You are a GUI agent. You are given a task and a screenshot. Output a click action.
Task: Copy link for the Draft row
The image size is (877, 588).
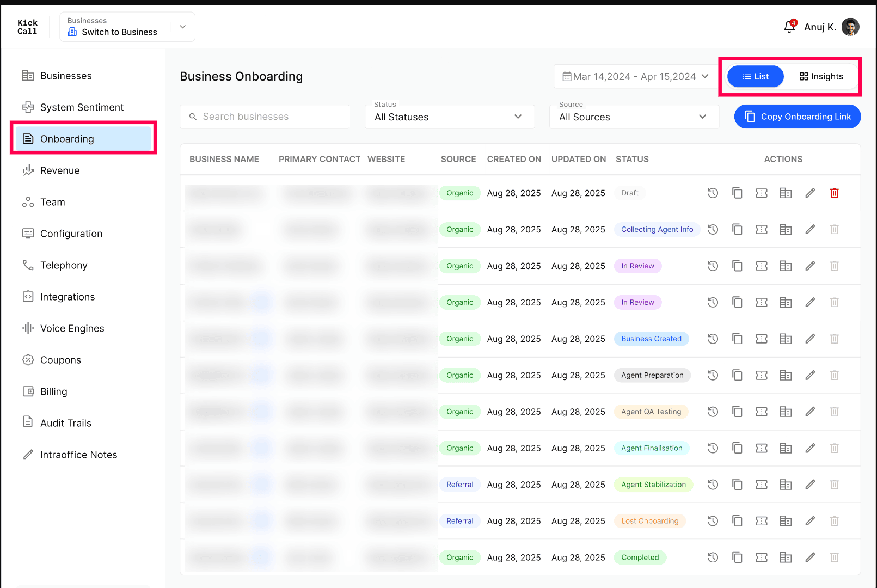coord(737,193)
